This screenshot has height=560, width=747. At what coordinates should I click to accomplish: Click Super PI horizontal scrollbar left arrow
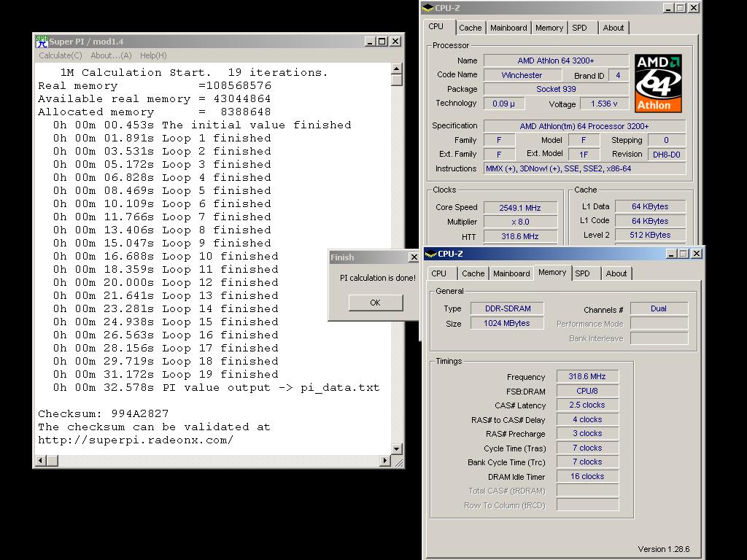click(41, 461)
